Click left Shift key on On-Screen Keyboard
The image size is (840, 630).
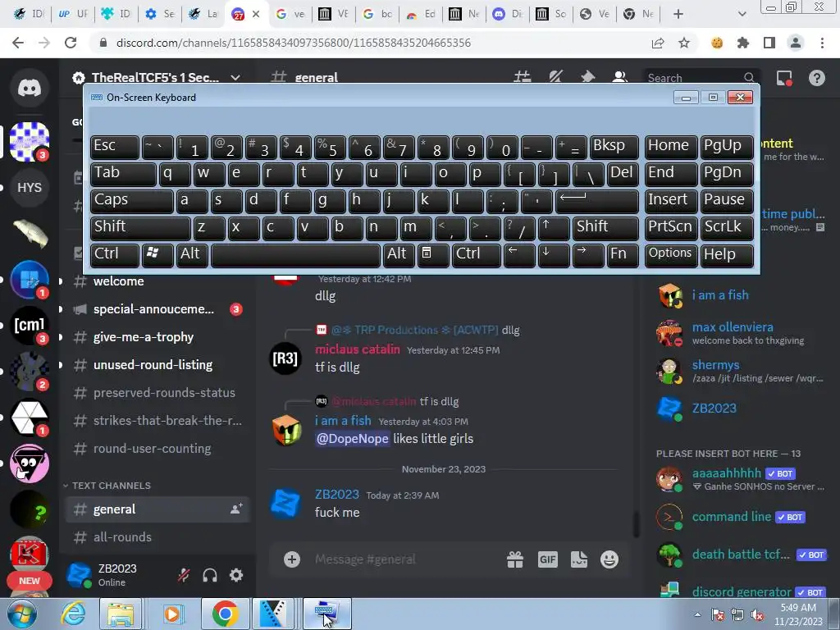click(139, 227)
